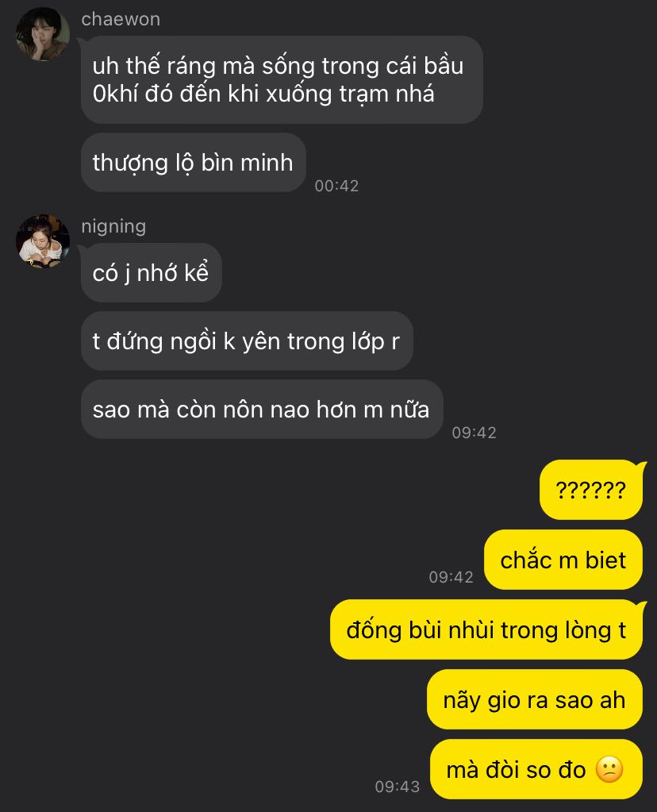Tap message 'đống bùi nhùi trong lòng t'
The width and height of the screenshot is (657, 812).
pyautogui.click(x=486, y=629)
